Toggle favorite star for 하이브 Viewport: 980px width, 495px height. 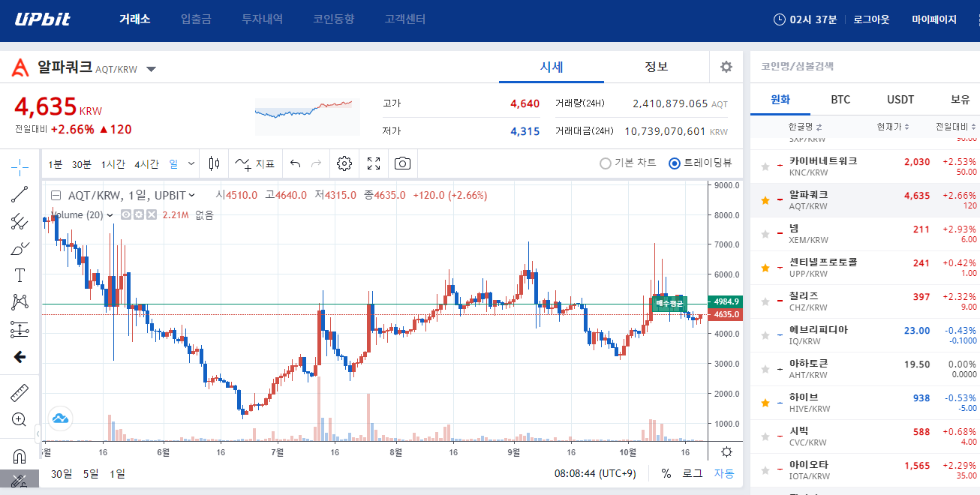[765, 403]
